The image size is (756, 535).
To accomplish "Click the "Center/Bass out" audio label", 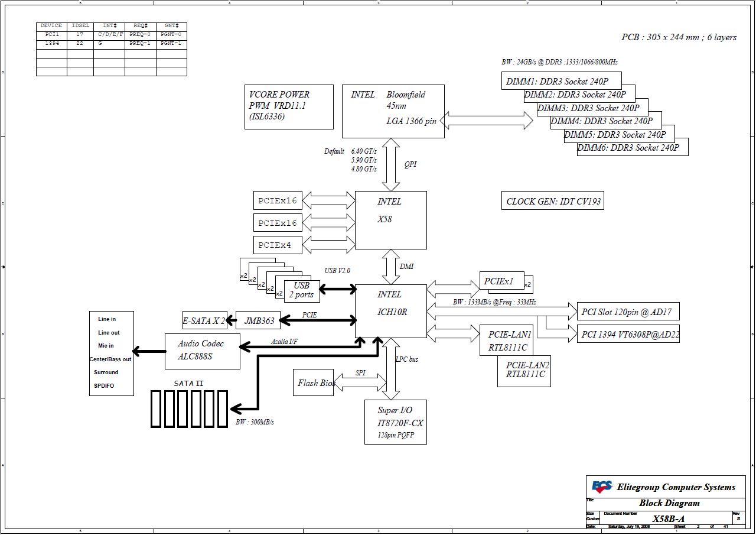I will tap(110, 359).
